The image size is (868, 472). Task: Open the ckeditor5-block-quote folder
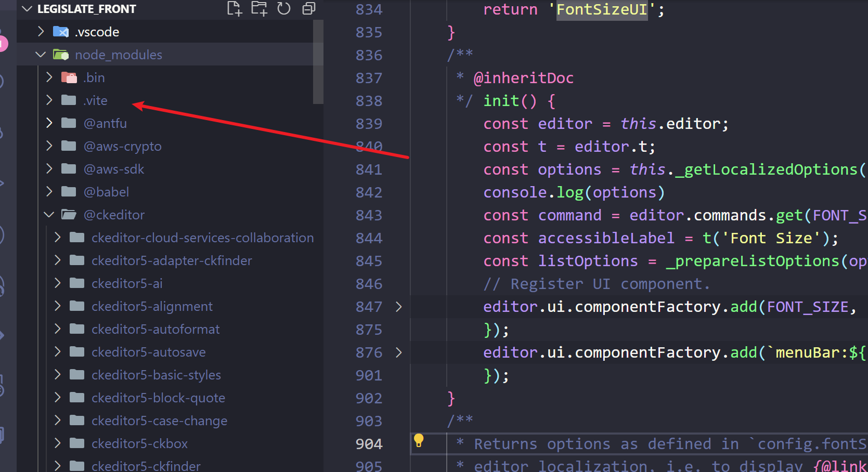158,398
